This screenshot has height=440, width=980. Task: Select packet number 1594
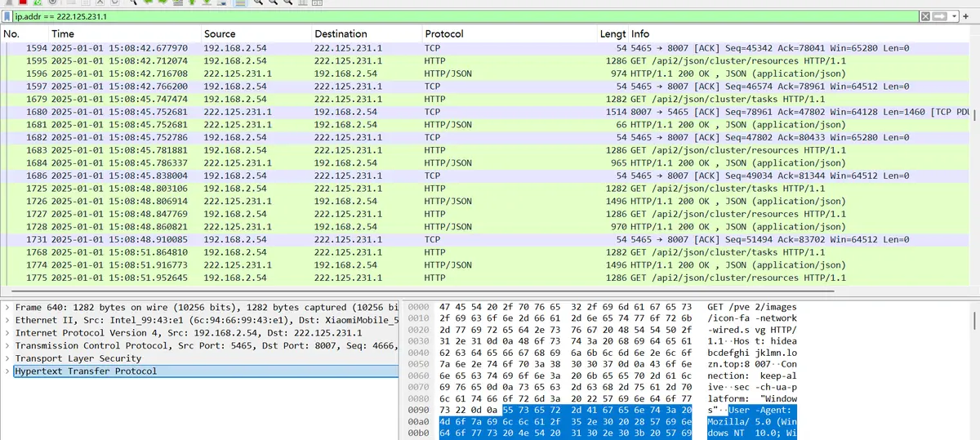point(486,48)
